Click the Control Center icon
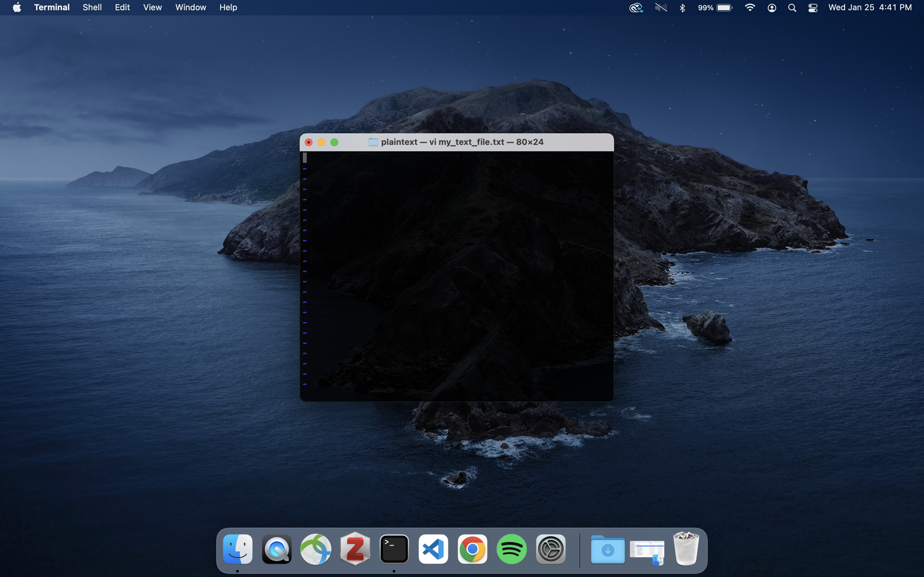 813,7
